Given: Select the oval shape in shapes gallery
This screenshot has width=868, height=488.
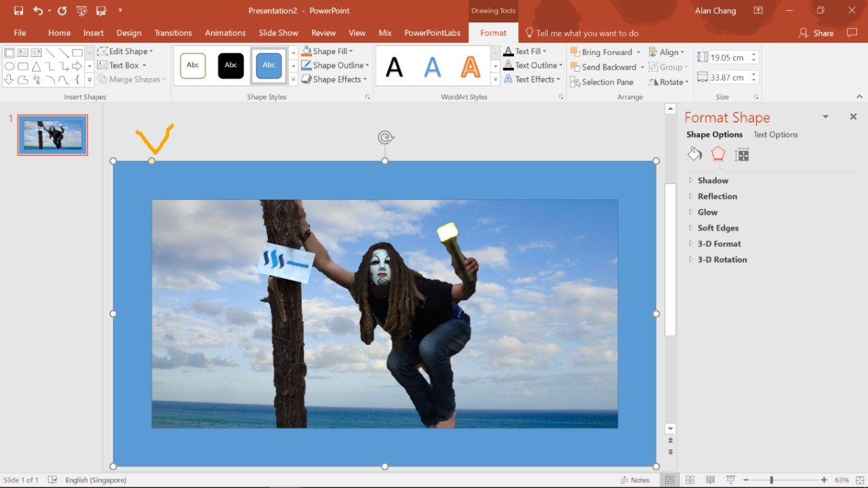Looking at the screenshot, I should tap(9, 66).
